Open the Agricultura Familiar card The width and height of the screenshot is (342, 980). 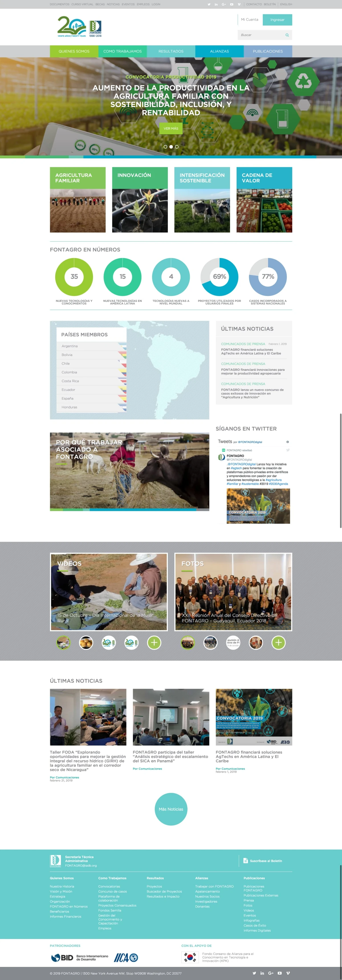tap(78, 200)
